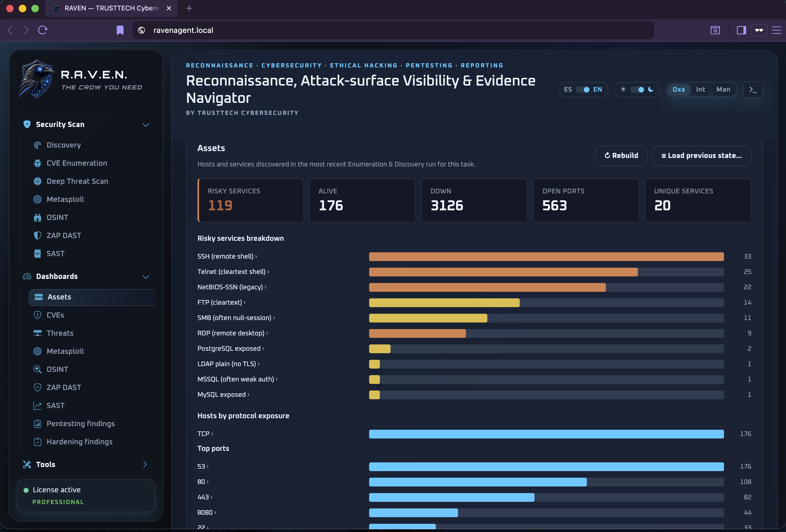This screenshot has height=532, width=786.
Task: Go to Discovery scan page
Action: (x=92, y=145)
